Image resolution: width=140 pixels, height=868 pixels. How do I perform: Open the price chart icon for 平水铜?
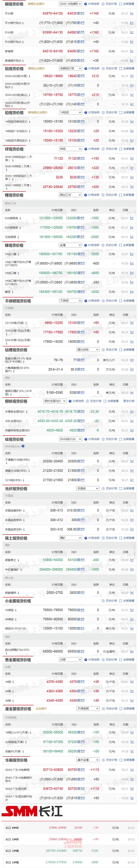point(132,14)
